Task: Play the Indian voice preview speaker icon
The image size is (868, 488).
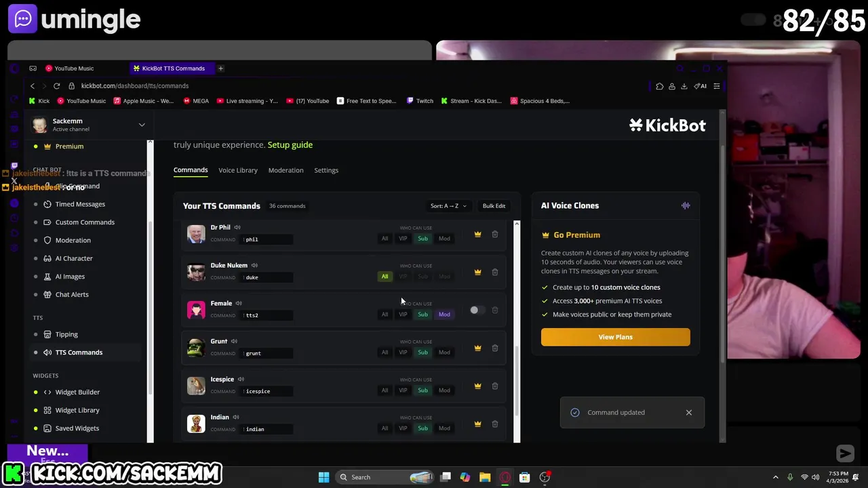Action: 236,418
